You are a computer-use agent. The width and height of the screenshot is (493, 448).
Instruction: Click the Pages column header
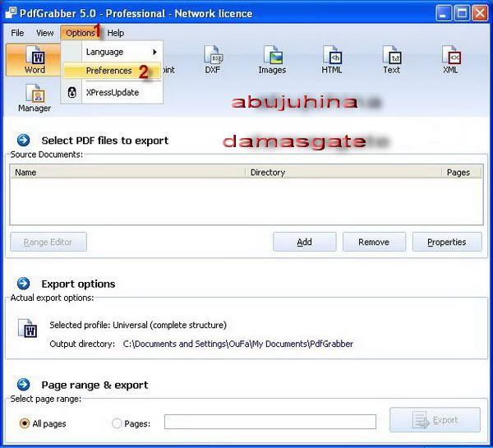tap(461, 172)
